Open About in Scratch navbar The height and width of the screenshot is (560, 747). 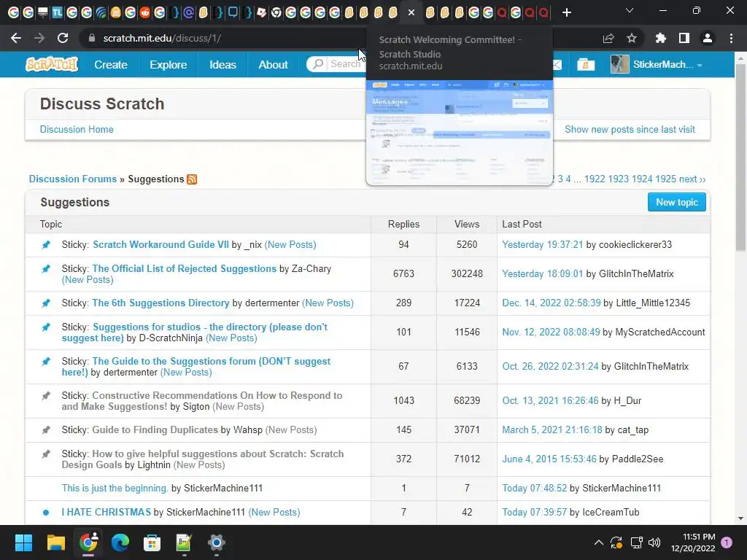(x=273, y=64)
